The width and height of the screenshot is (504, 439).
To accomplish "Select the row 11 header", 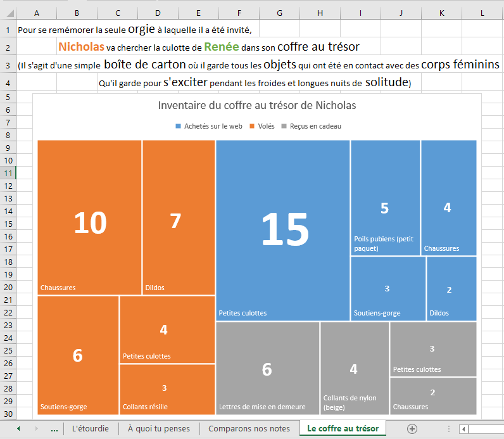I will click(8, 173).
